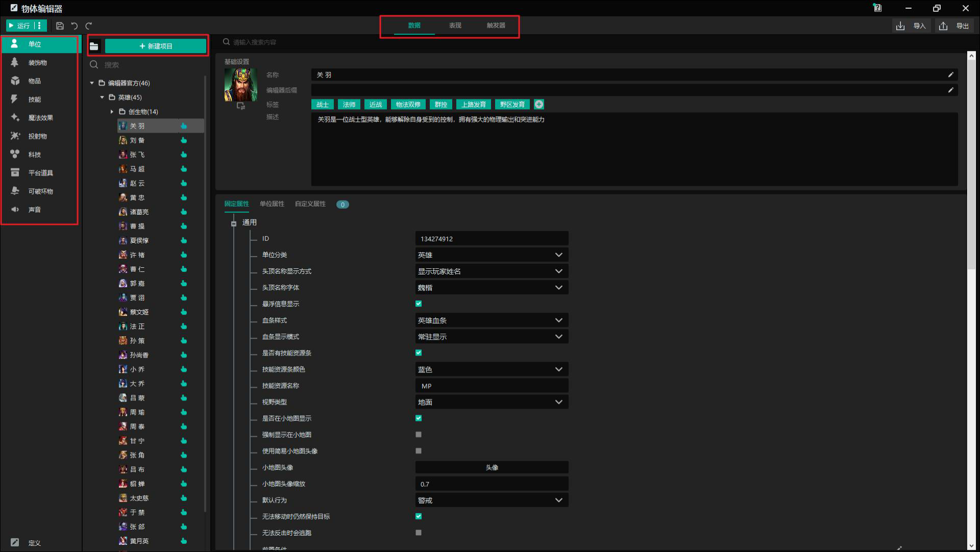Enable the 强制显示在小地图 checkbox

(x=419, y=435)
